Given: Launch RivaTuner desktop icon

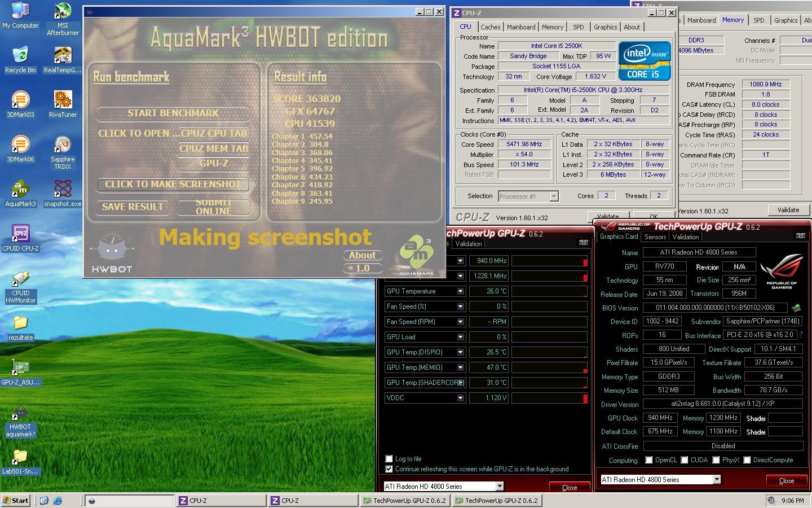Looking at the screenshot, I should coord(63,104).
